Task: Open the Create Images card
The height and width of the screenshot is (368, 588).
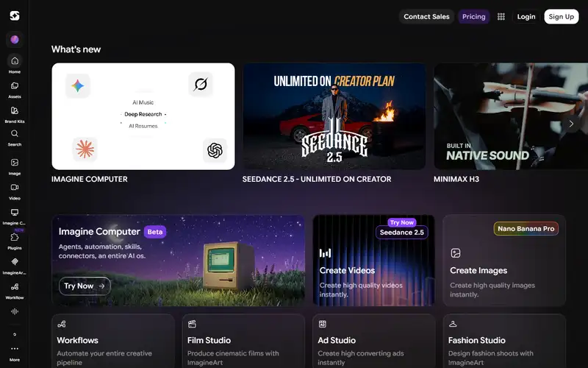Action: 504,261
